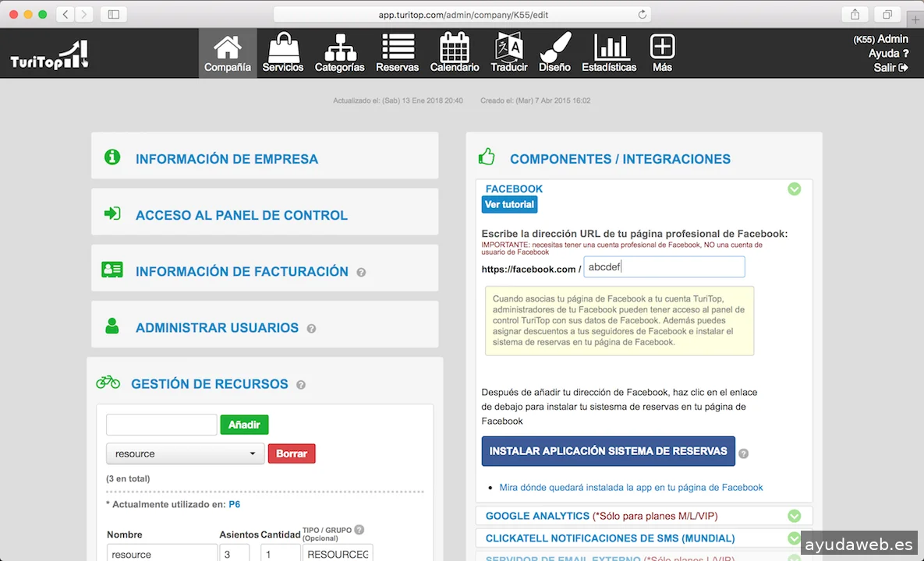Expand Clickatell SMS notifications section

(x=794, y=538)
